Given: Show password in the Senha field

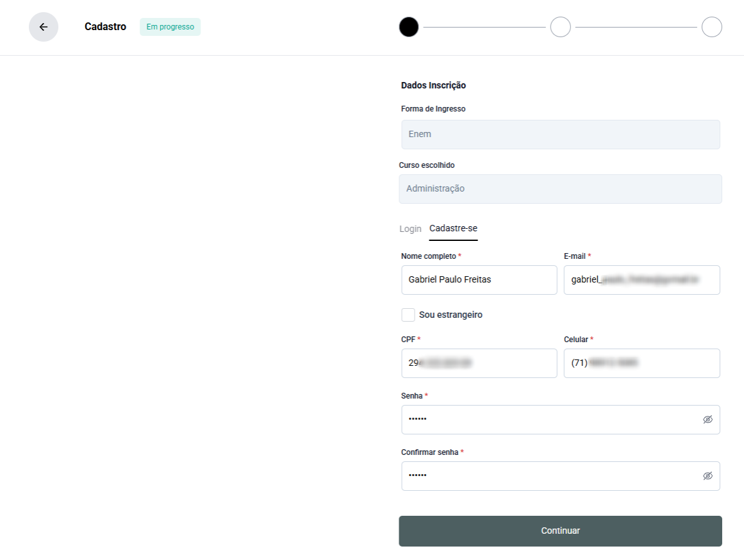Looking at the screenshot, I should tap(707, 420).
